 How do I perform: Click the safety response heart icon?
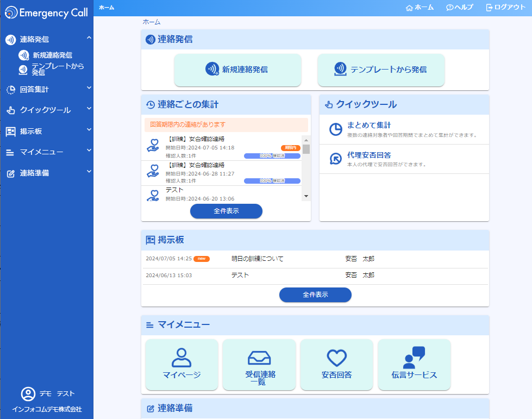(x=336, y=358)
